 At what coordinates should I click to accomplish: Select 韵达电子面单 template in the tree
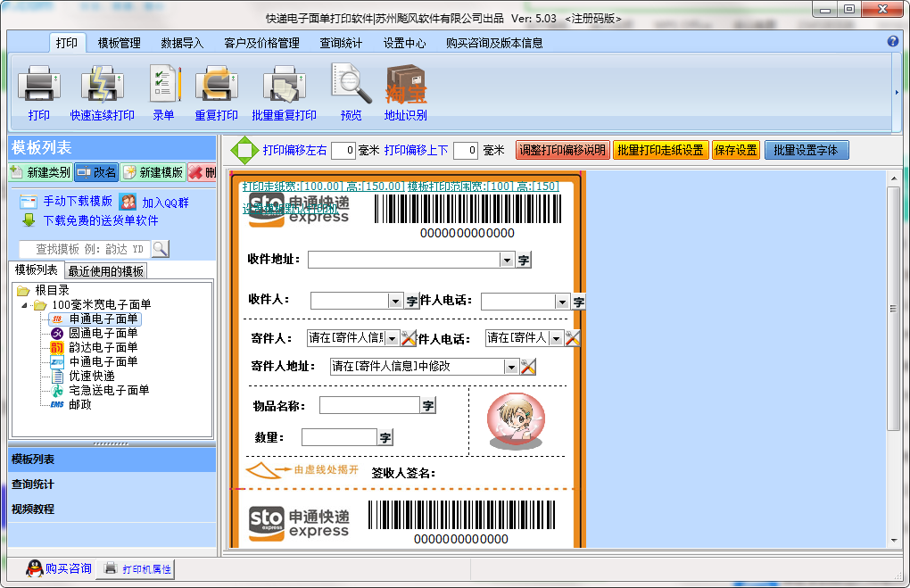point(103,347)
